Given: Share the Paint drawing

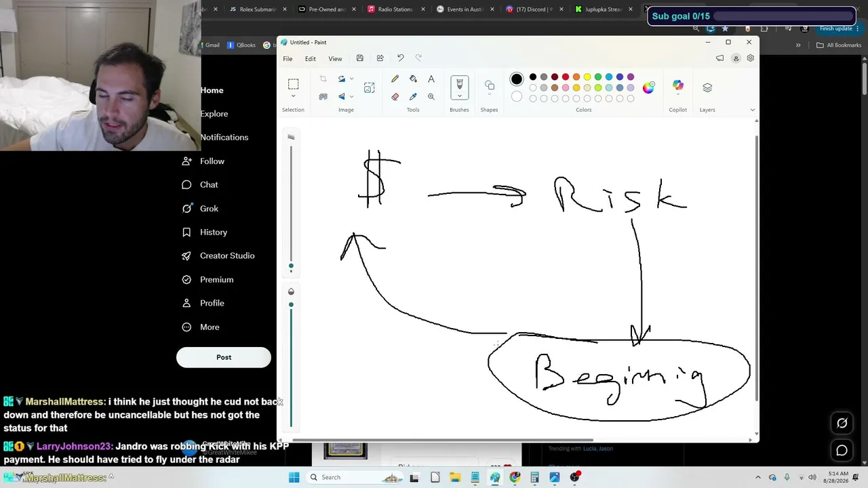Looking at the screenshot, I should [380, 58].
